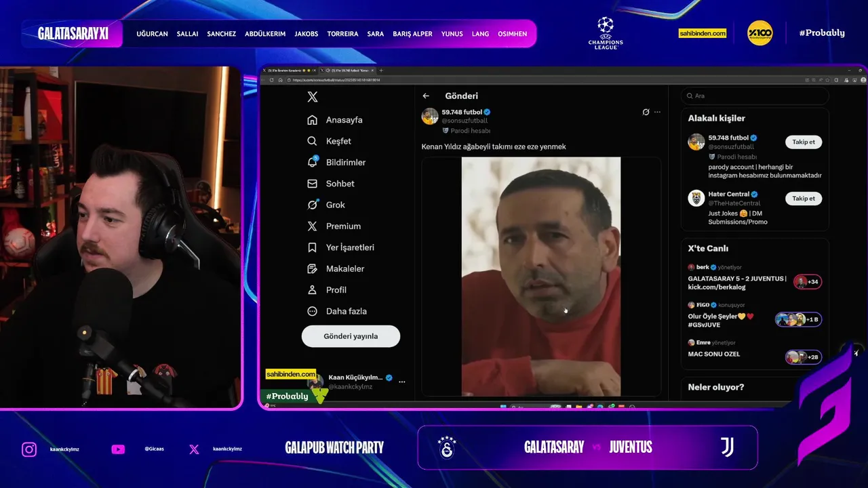The width and height of the screenshot is (868, 488).
Task: Click the Galatasaray crest in match banner
Action: click(x=447, y=447)
